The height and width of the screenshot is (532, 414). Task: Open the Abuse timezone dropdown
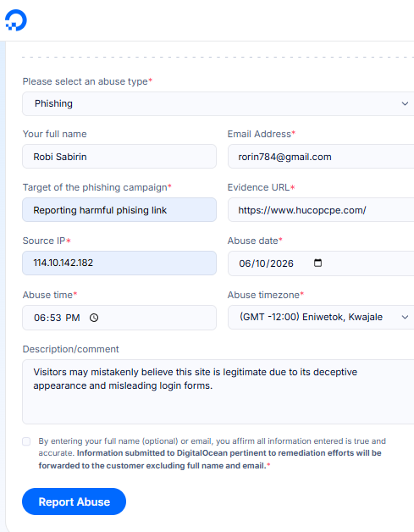(321, 317)
